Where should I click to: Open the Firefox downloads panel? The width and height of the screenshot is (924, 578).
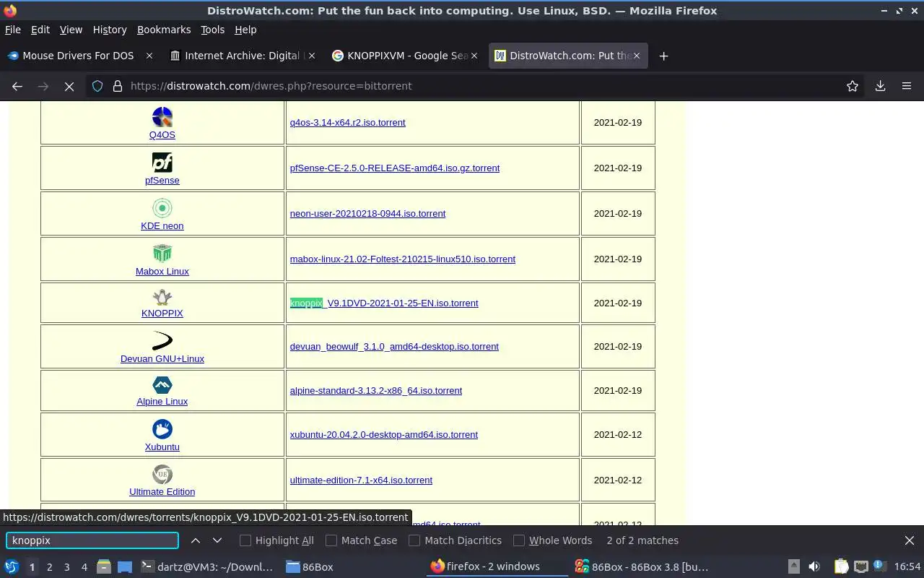click(881, 86)
